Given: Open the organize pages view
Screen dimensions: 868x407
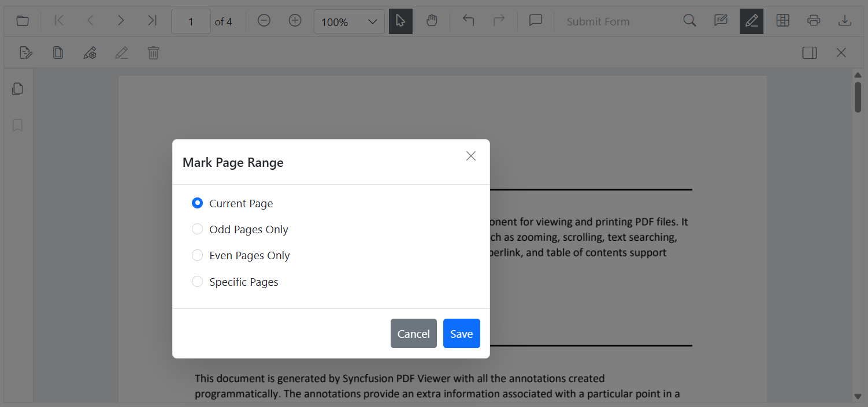Looking at the screenshot, I should pos(782,21).
